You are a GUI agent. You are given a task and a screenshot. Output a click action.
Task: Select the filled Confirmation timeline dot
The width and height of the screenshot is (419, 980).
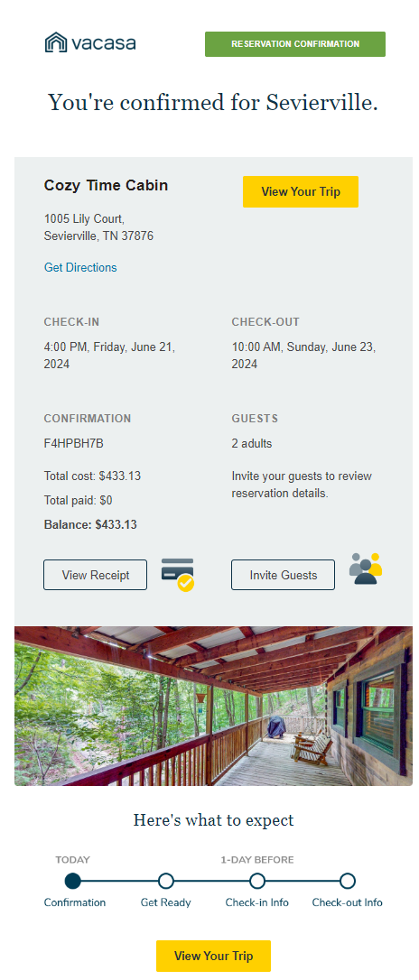(73, 882)
